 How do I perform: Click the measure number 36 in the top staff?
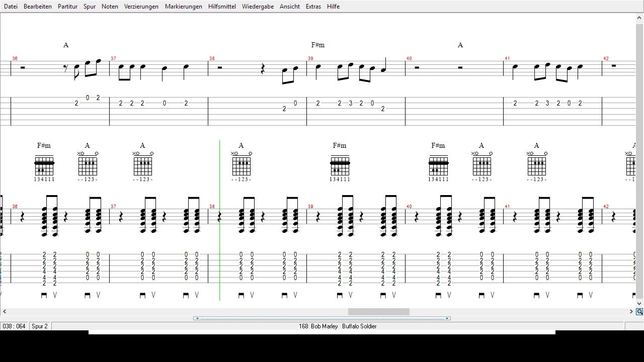click(x=15, y=59)
